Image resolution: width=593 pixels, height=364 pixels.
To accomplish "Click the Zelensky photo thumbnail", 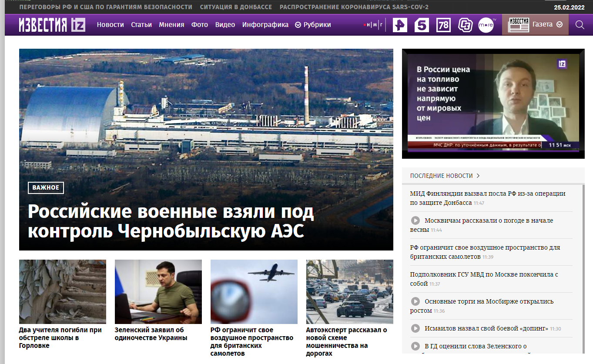I will 158,292.
